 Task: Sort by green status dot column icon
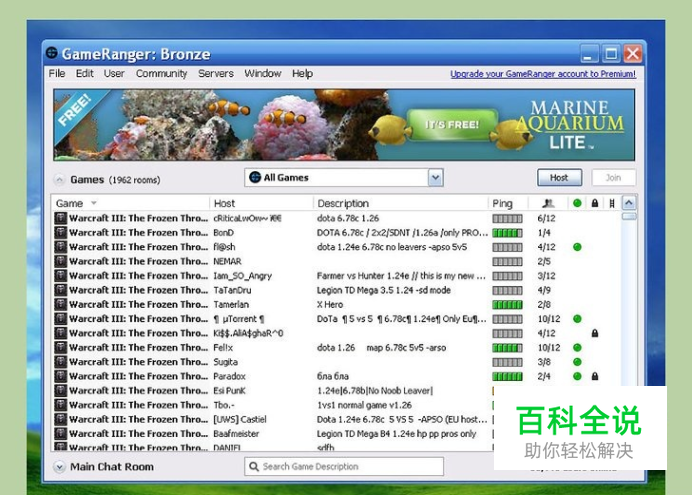pyautogui.click(x=577, y=203)
